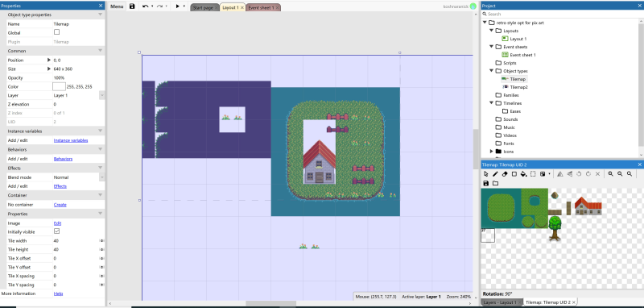
Task: Select the eraser tool in tilemap bar
Action: [x=505, y=174]
